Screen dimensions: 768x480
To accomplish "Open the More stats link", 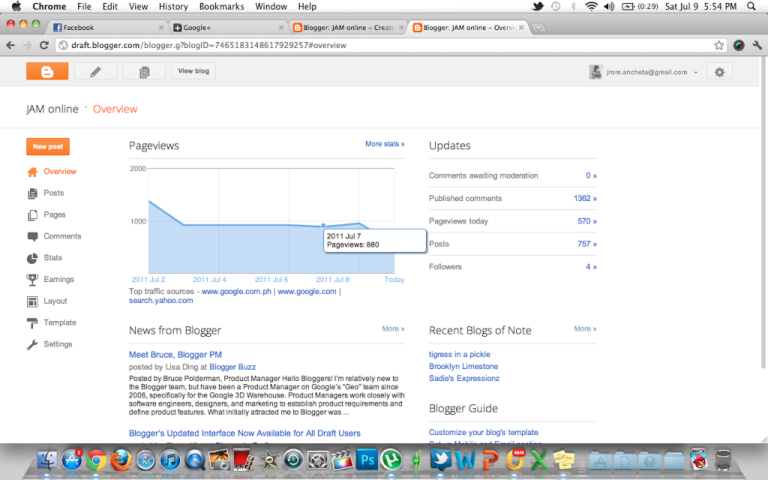I will coord(384,144).
